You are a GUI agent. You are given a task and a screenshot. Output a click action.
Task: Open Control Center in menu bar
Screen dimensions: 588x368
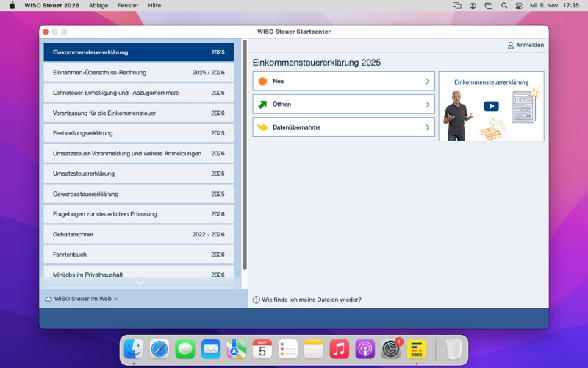tap(519, 6)
